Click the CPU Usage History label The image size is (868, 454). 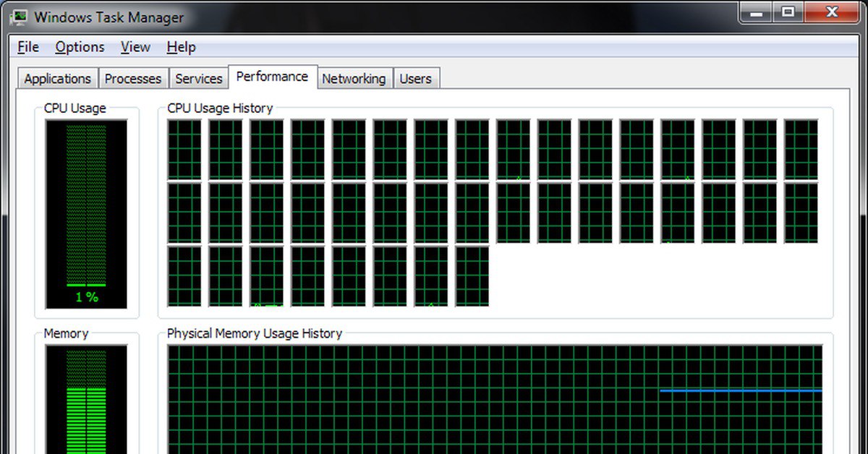pyautogui.click(x=220, y=108)
